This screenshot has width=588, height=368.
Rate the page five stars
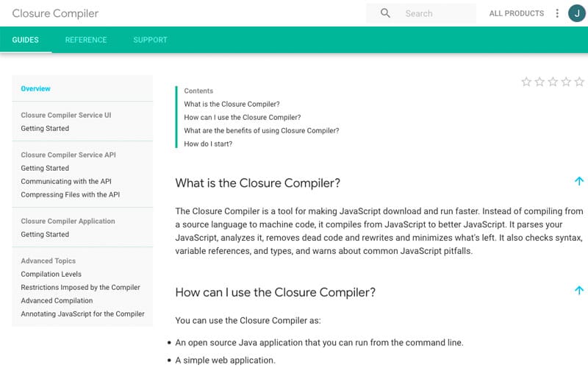pyautogui.click(x=579, y=82)
